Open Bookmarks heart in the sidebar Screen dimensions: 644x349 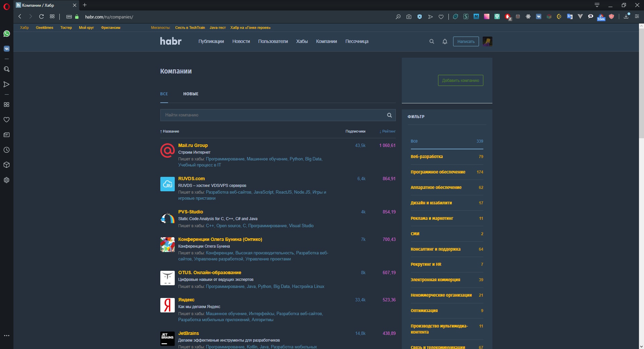(x=6, y=119)
